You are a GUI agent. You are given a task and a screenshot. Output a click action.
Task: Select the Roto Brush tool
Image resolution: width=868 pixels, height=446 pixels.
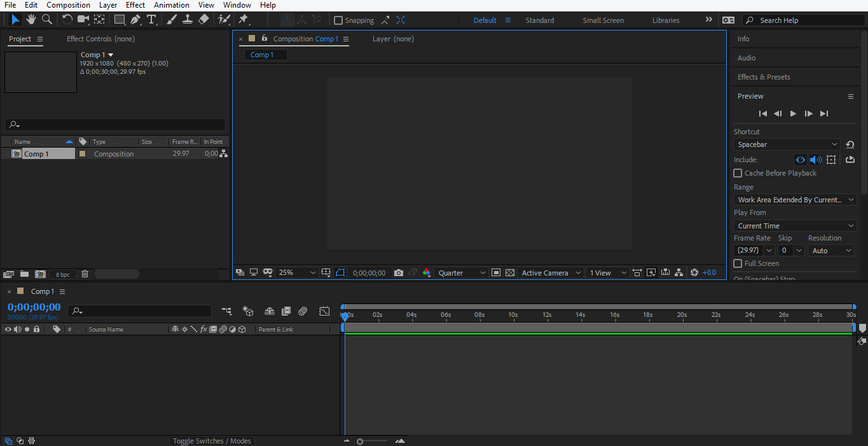pos(224,20)
